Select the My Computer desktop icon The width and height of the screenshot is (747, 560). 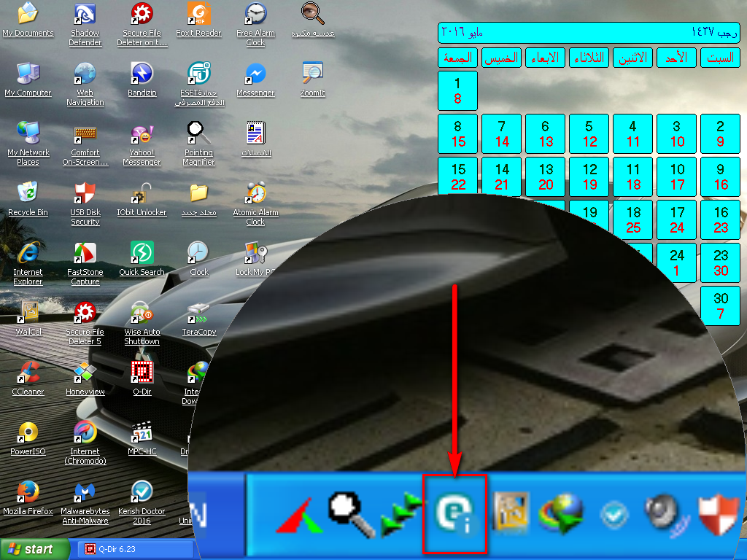[28, 80]
